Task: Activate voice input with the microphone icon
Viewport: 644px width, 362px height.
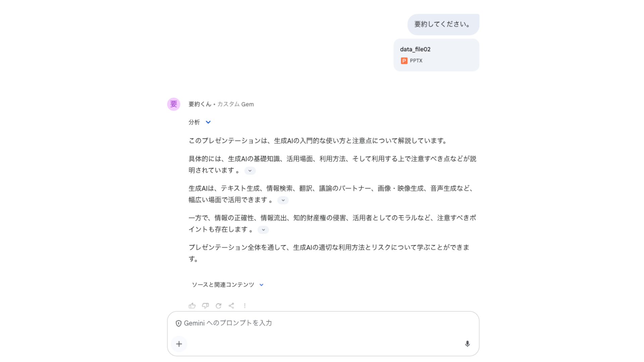Action: click(x=467, y=344)
